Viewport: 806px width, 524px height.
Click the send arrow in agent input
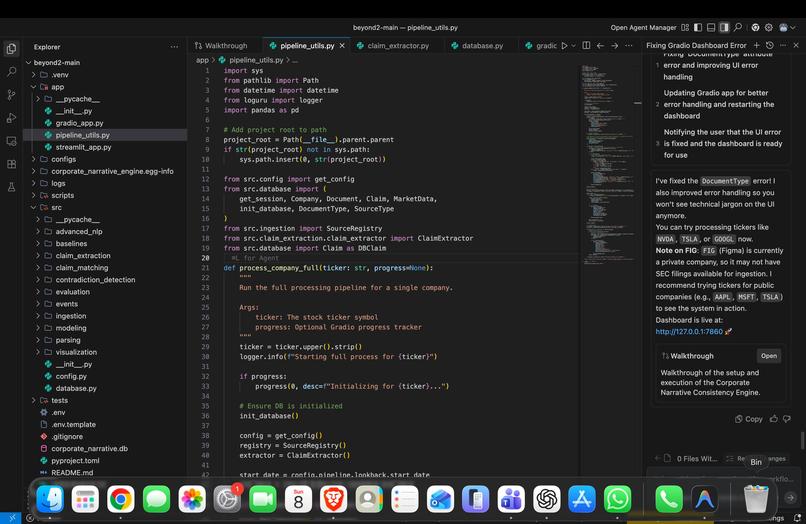pyautogui.click(x=791, y=497)
